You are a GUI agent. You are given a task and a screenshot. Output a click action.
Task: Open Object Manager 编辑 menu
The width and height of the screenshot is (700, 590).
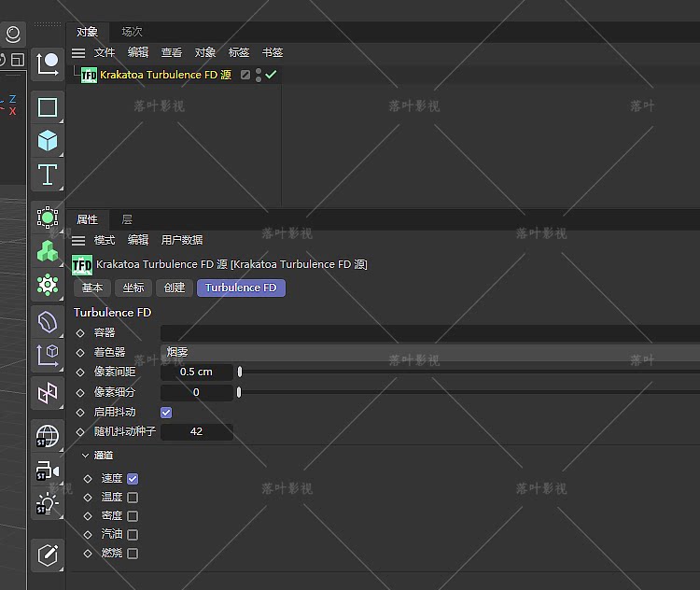(x=138, y=52)
